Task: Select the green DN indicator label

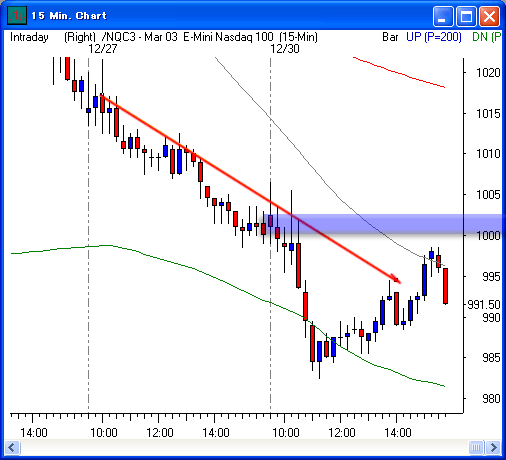Action: click(486, 37)
